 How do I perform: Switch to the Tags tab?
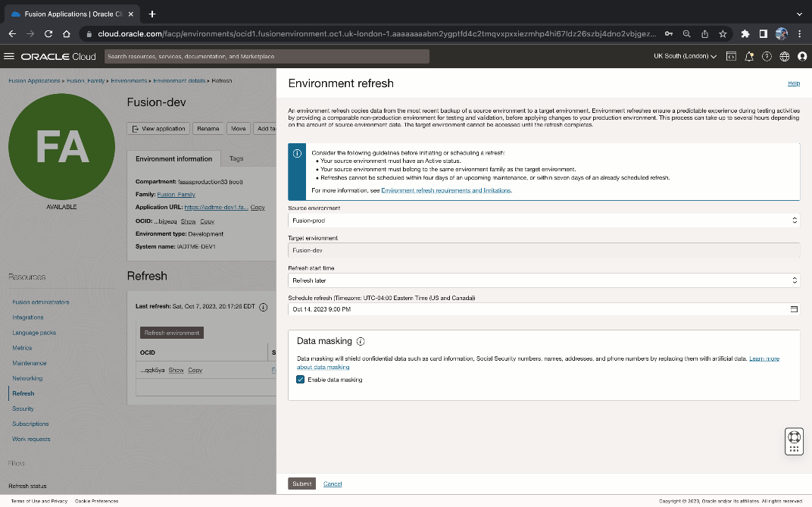click(236, 159)
